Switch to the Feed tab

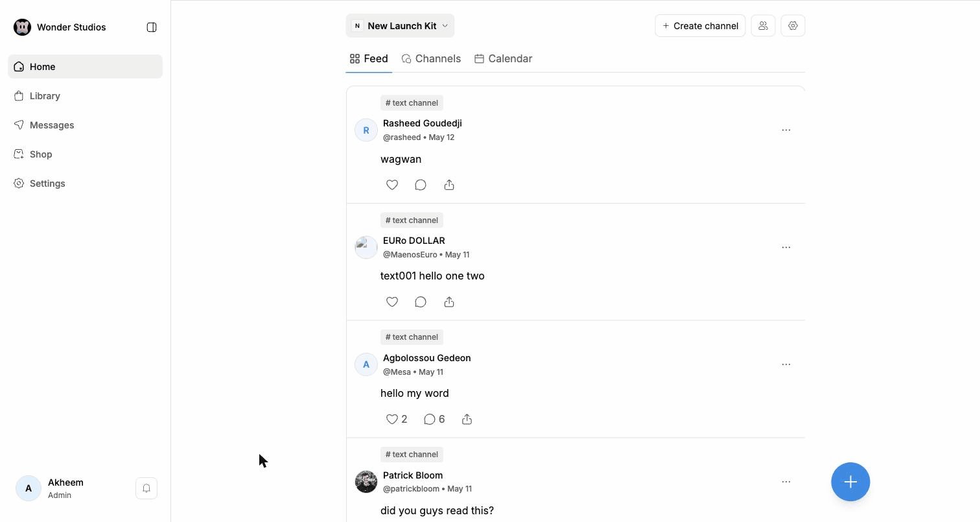(x=369, y=58)
